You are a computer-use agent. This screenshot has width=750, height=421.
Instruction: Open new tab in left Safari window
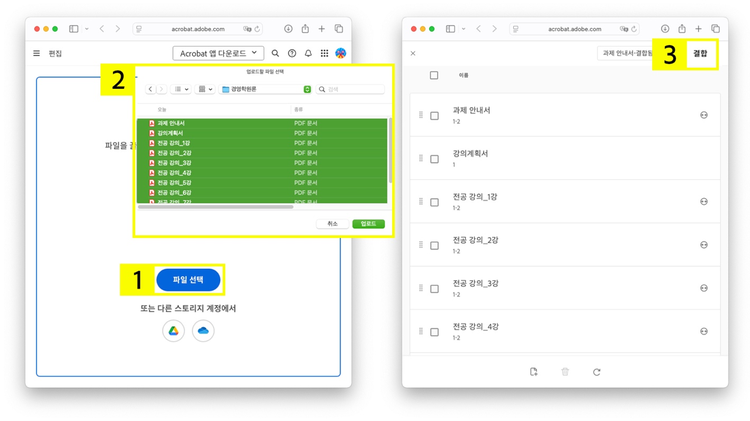[x=322, y=29]
